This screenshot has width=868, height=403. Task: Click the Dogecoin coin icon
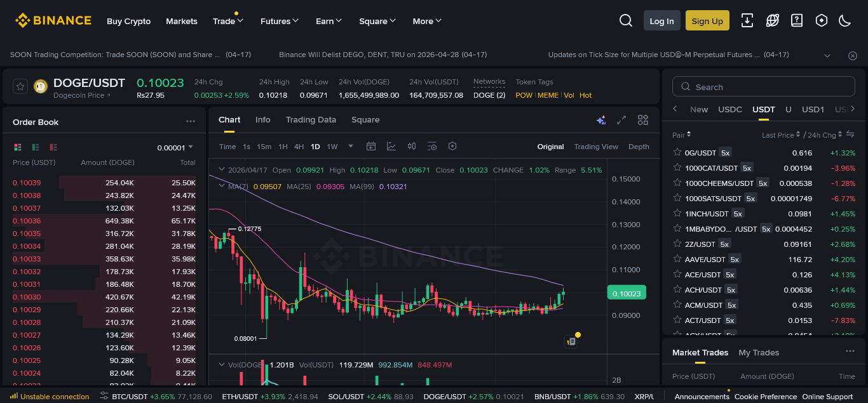pyautogui.click(x=41, y=87)
